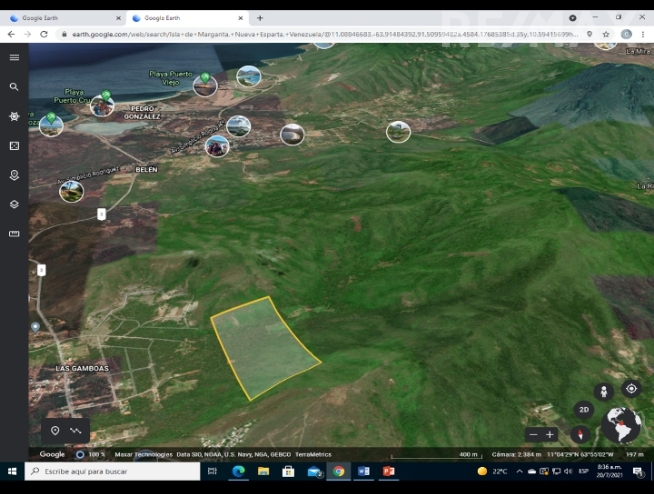Open a new browser tab
Screen dimensions: 654x494
pyautogui.click(x=260, y=18)
